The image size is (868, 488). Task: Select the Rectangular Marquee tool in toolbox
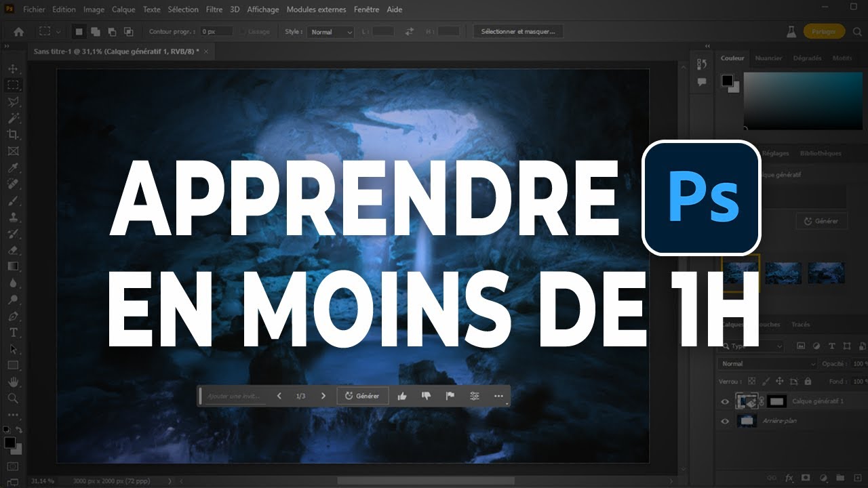coord(13,85)
